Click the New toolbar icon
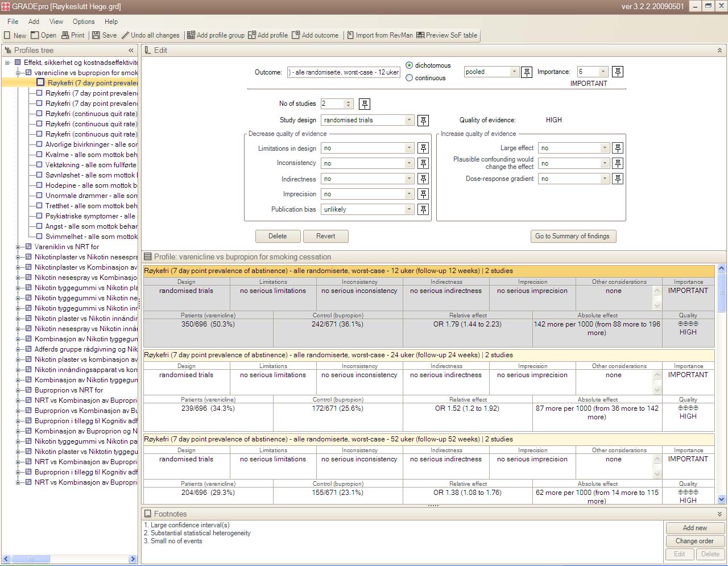728x566 pixels. pos(7,35)
